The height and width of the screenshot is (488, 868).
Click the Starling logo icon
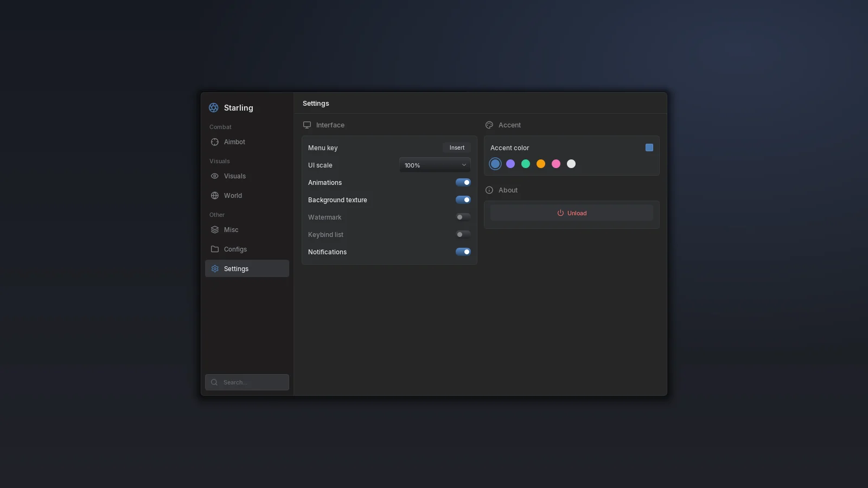[x=214, y=108]
